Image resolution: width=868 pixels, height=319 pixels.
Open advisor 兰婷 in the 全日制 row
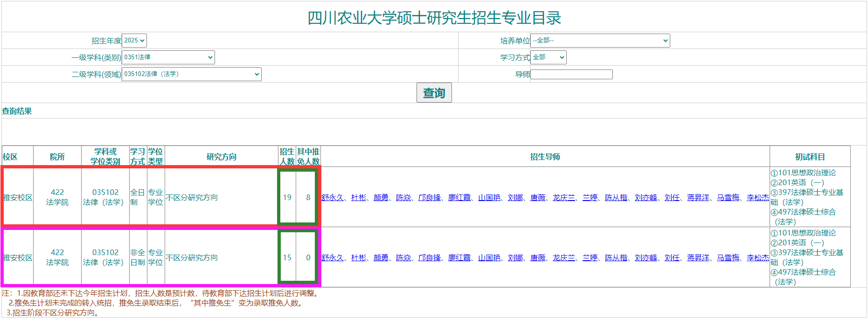(590, 198)
